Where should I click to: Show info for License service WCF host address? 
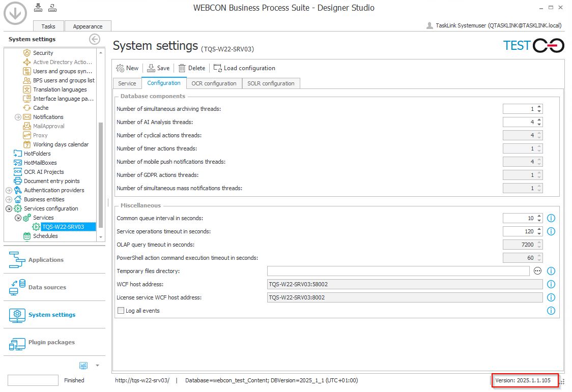(x=551, y=297)
